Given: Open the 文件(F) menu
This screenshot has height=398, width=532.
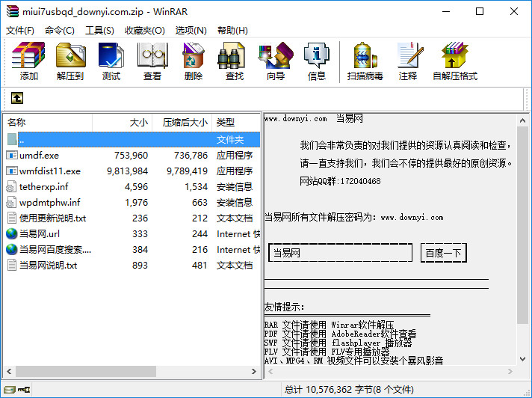Looking at the screenshot, I should coord(20,31).
